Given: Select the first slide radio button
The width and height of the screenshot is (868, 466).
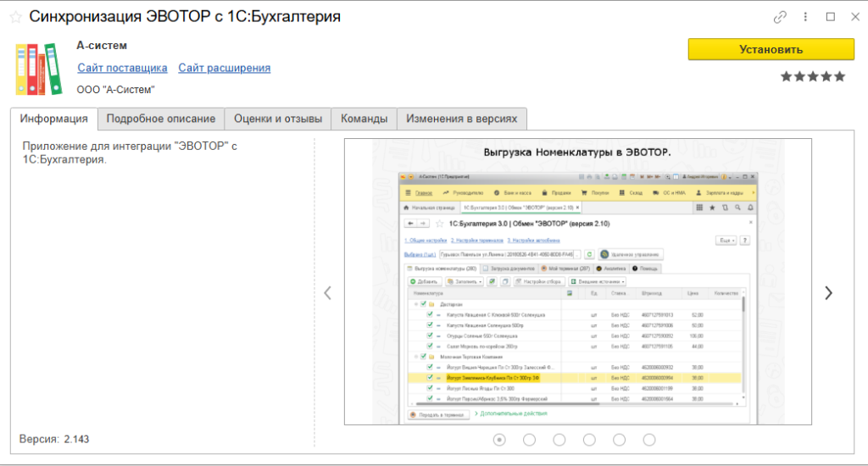Looking at the screenshot, I should pyautogui.click(x=499, y=440).
